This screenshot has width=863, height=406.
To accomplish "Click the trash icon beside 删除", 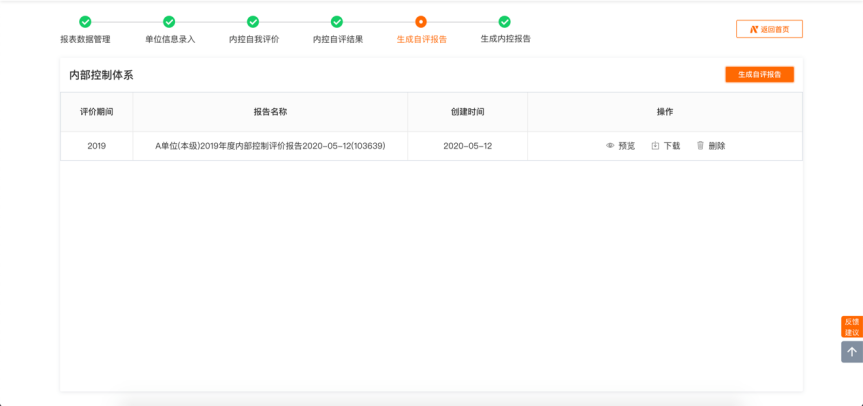I will pyautogui.click(x=700, y=146).
